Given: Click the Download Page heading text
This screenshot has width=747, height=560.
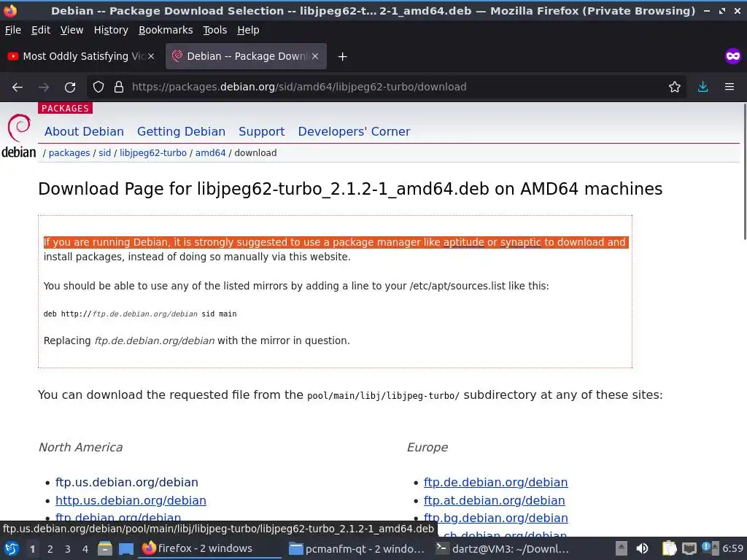Looking at the screenshot, I should [x=350, y=189].
